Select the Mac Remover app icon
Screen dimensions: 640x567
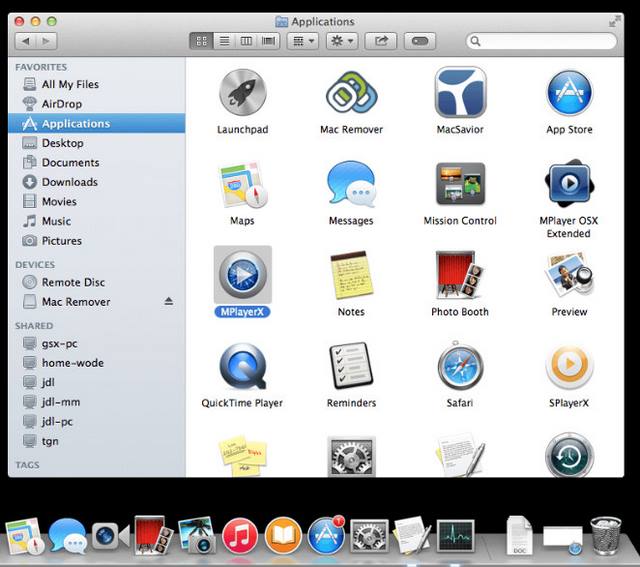pos(351,93)
